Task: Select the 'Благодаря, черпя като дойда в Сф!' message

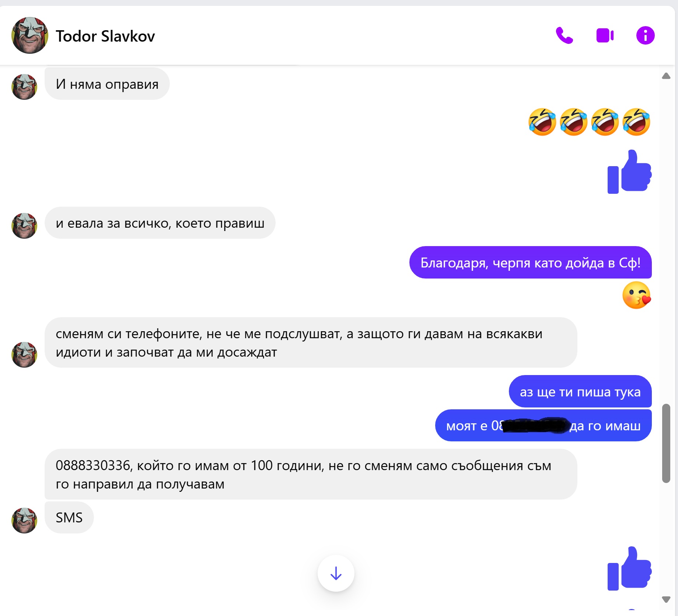Action: coord(530,262)
